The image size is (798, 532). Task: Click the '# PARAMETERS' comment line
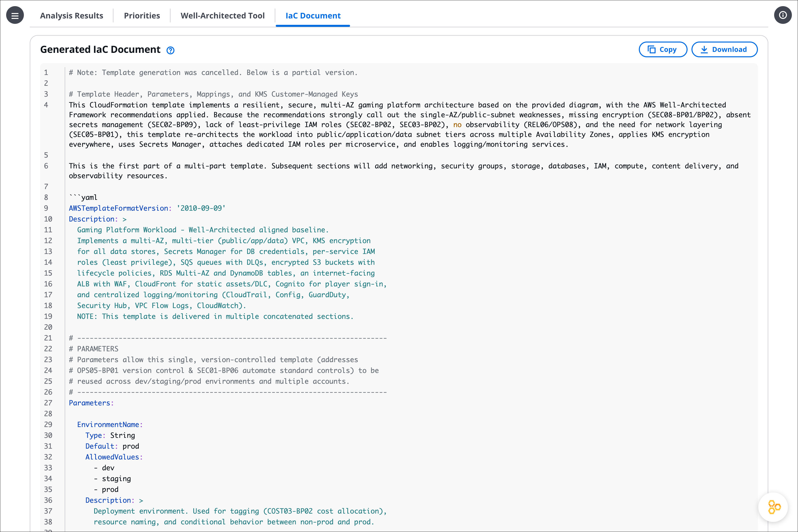tap(94, 349)
